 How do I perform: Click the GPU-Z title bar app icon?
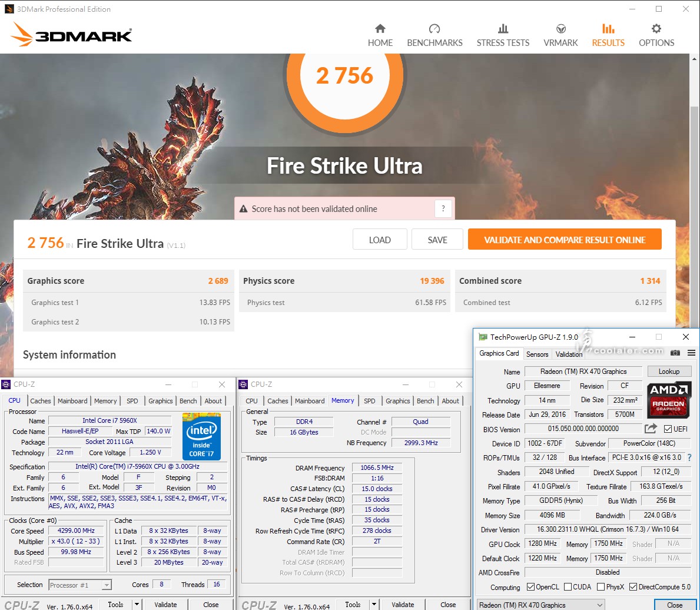pos(483,337)
